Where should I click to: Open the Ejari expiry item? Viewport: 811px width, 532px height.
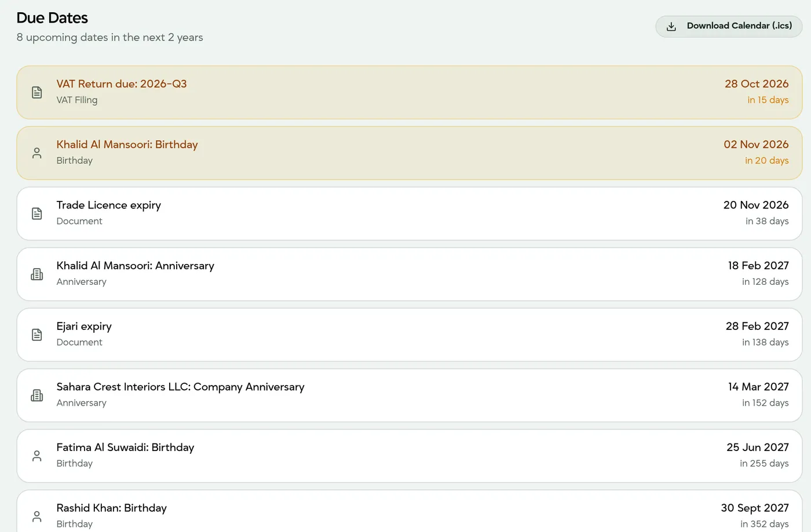click(x=84, y=326)
